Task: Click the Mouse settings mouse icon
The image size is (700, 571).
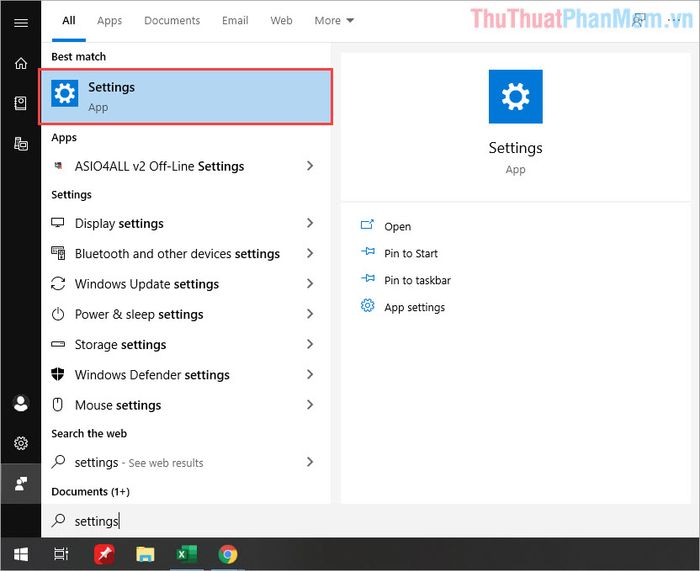Action: point(58,404)
